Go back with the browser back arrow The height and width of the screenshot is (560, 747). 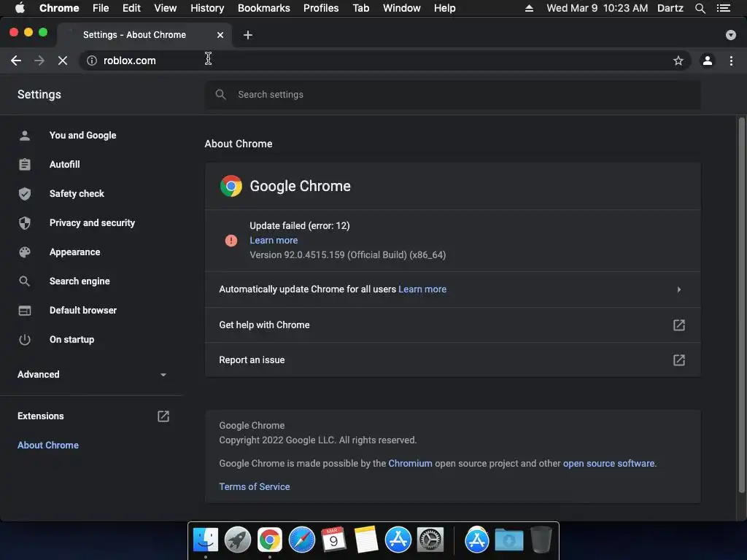point(16,61)
